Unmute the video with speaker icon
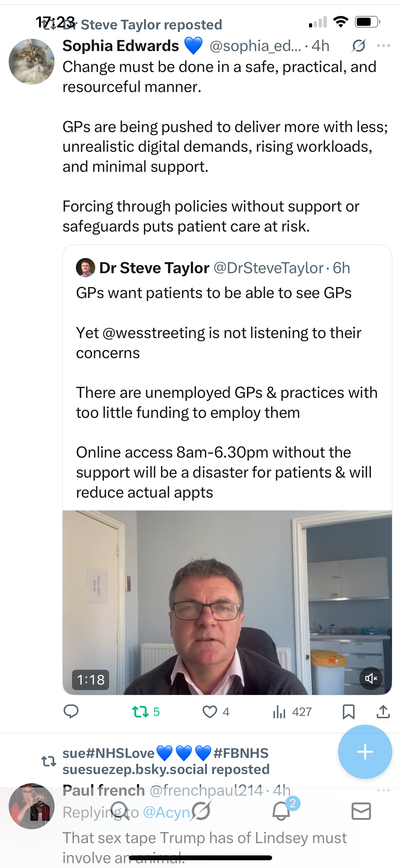401x868 pixels. point(371,678)
